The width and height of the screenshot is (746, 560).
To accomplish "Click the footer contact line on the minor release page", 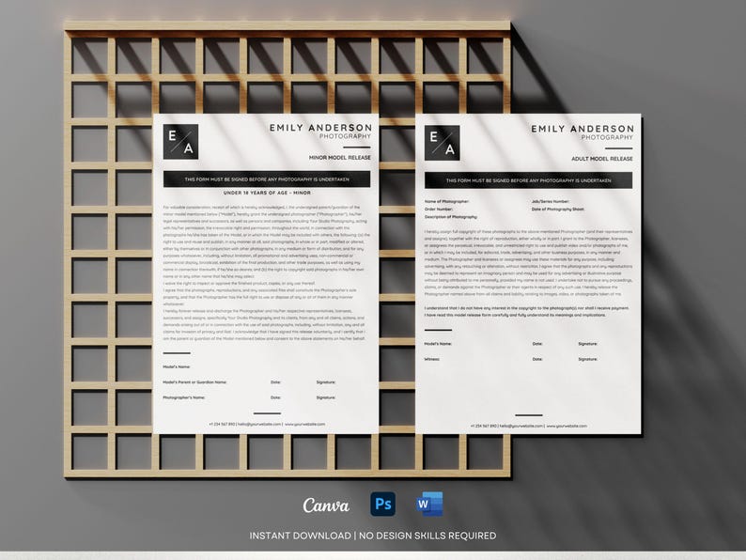I will (x=267, y=424).
